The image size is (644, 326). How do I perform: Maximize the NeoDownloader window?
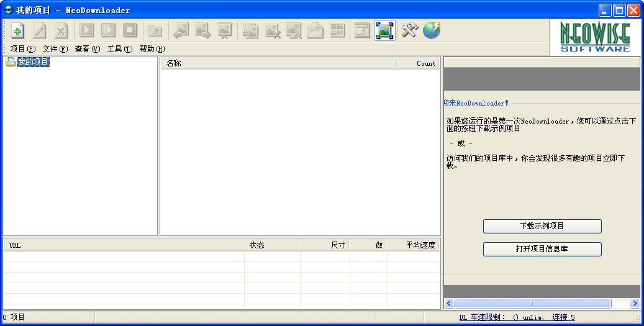click(619, 11)
